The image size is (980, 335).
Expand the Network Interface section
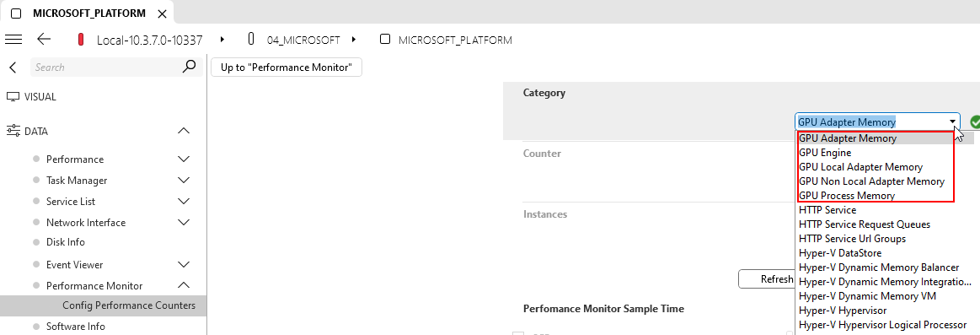click(x=184, y=222)
